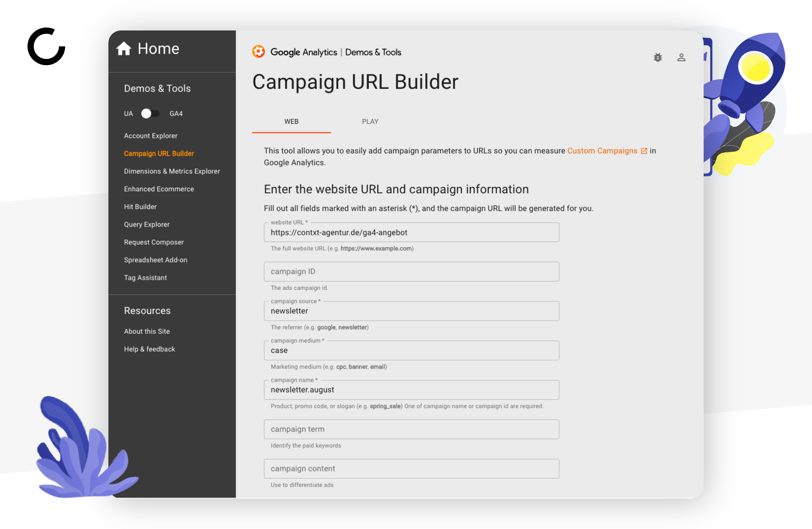812x529 pixels.
Task: Switch to the WEB tab
Action: (x=291, y=121)
